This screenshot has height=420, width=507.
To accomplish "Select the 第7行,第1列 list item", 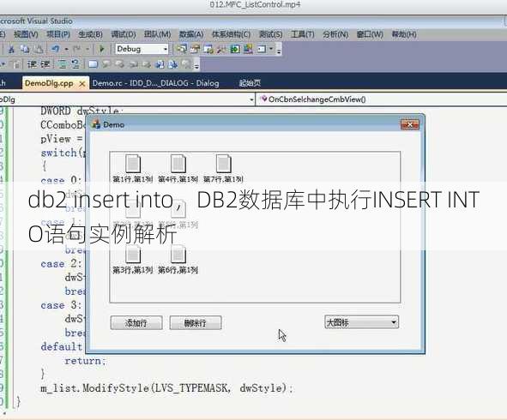I will [x=223, y=169].
